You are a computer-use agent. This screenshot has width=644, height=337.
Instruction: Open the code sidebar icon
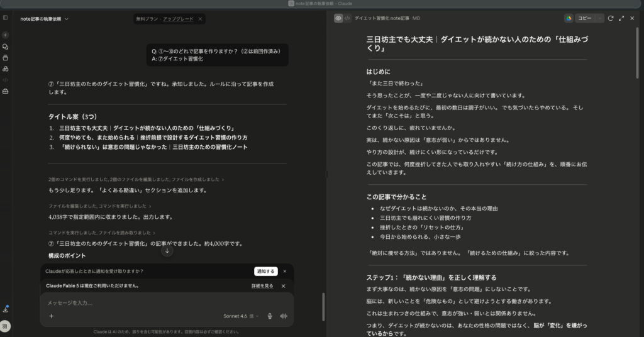point(5,80)
